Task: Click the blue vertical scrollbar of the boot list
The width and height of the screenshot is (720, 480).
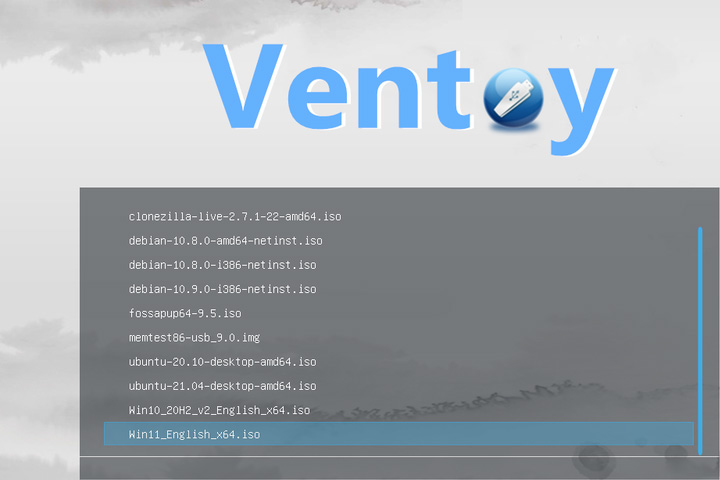Action: click(x=700, y=341)
